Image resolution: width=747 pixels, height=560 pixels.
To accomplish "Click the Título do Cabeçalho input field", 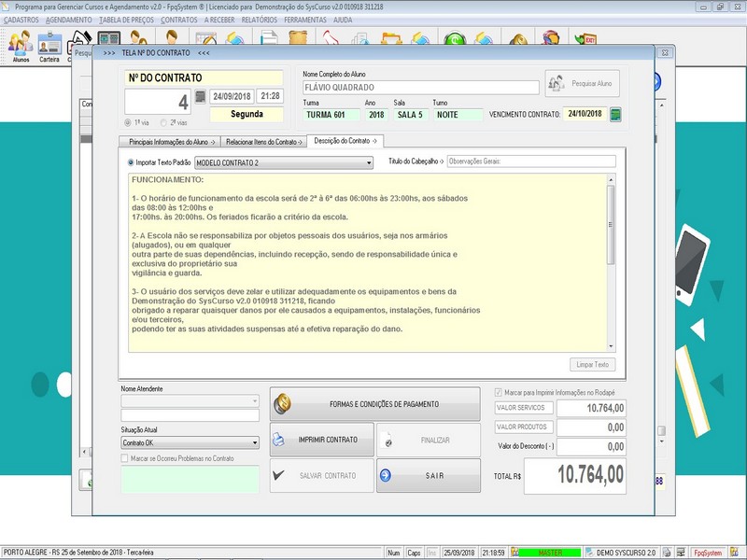I will pos(531,161).
